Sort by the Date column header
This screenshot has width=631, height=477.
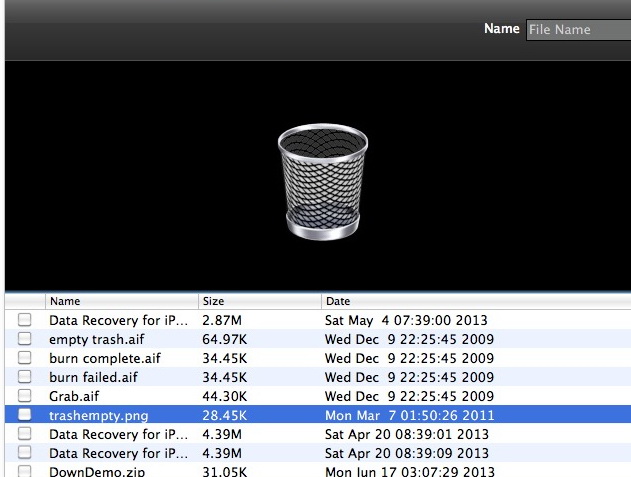[476, 301]
